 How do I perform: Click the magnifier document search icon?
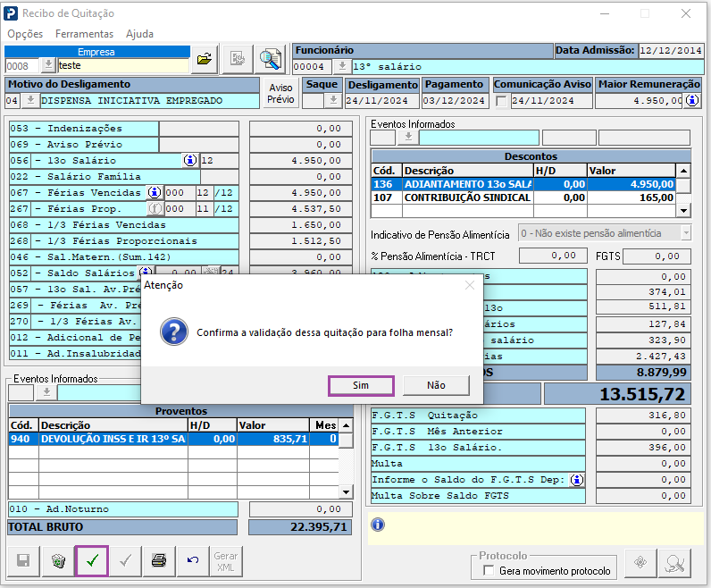click(x=269, y=60)
